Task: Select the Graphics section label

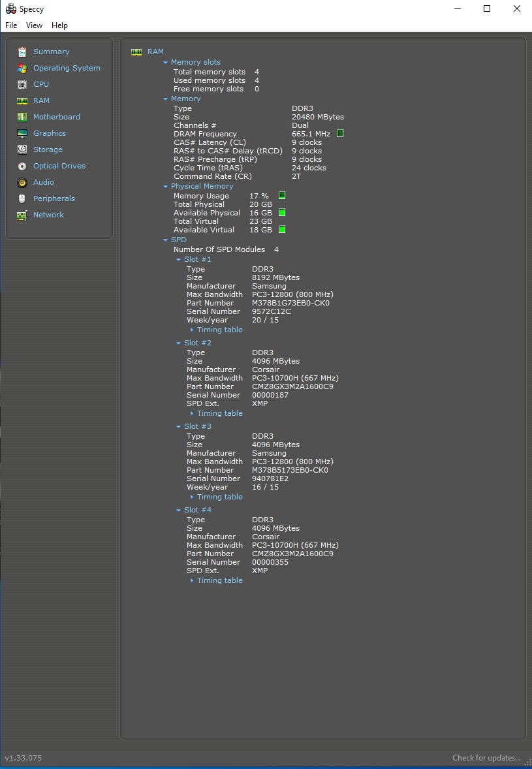Action: coord(50,133)
